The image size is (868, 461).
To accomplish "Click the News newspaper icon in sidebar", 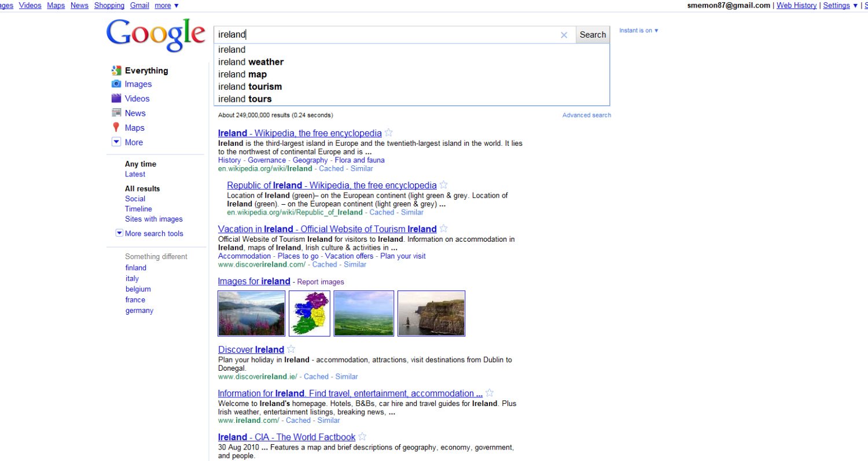I will [x=116, y=113].
